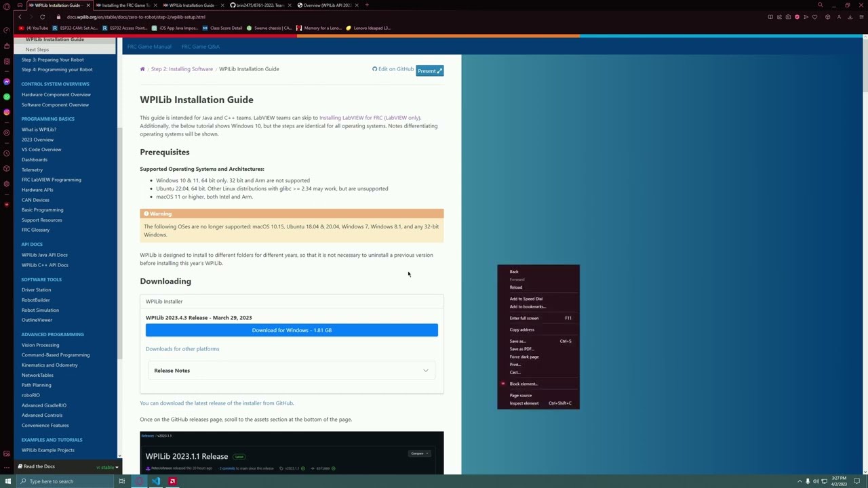Reload the page with the toolbar refresh icon
The height and width of the screenshot is (488, 868).
click(42, 16)
